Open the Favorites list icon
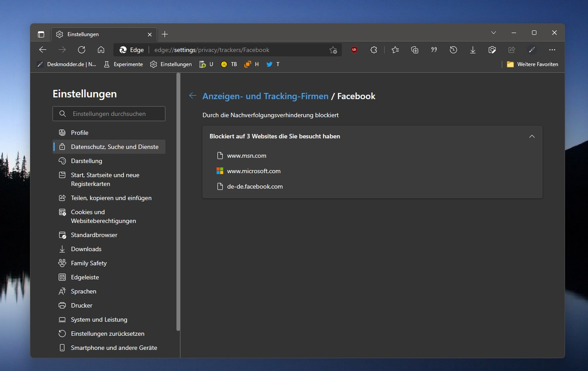Viewport: 588px width, 371px height. coord(395,50)
